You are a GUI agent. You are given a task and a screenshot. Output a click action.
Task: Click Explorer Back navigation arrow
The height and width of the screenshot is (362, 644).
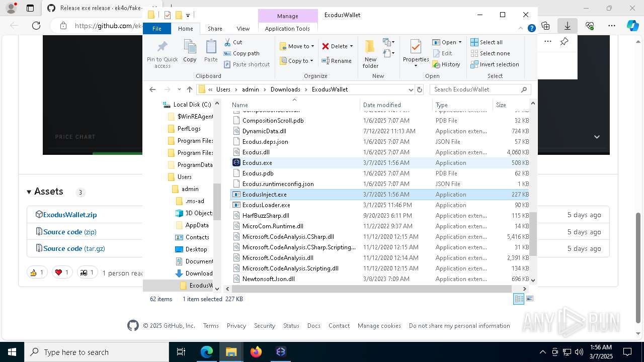click(152, 89)
